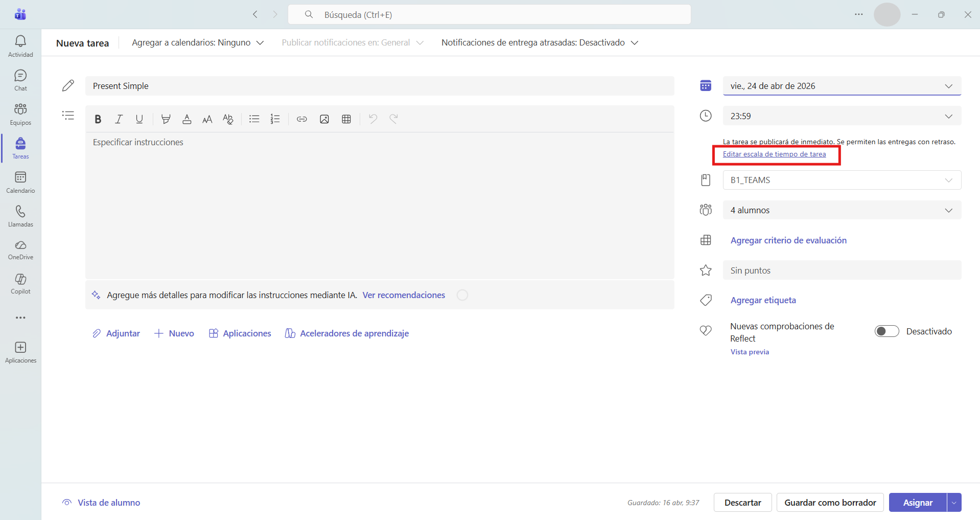Click Editar escala de tiempo de tarea
This screenshot has width=980, height=520.
[x=774, y=154]
